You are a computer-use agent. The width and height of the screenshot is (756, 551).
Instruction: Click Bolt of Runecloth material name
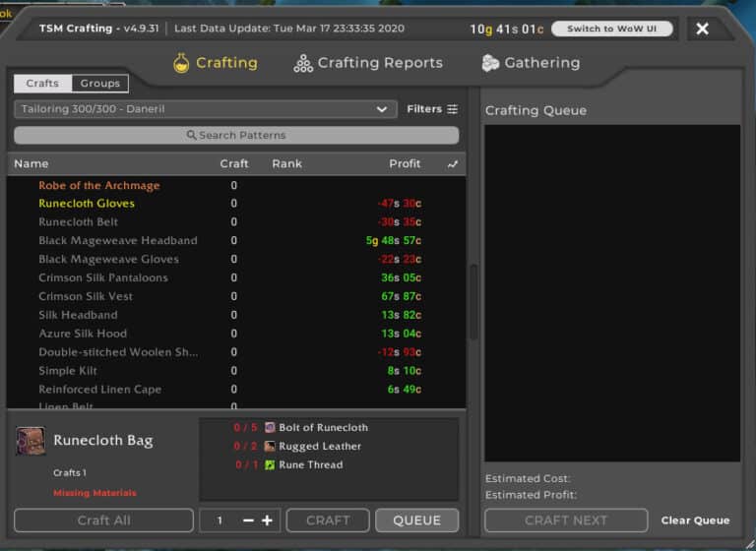click(323, 427)
